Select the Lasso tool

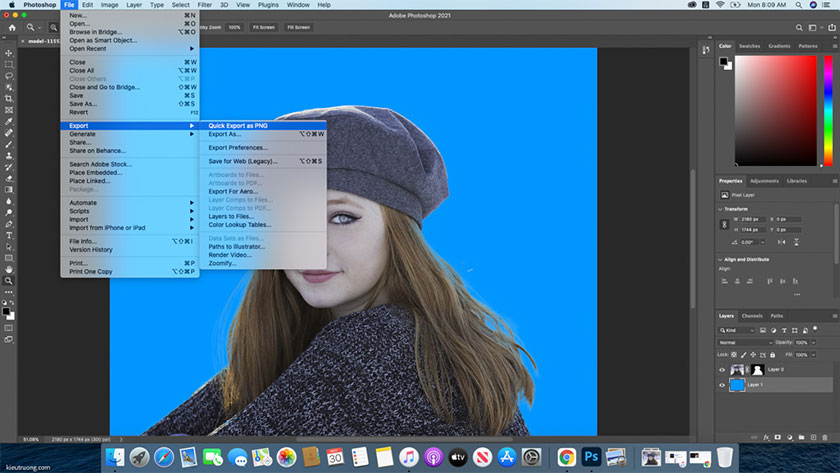(9, 76)
